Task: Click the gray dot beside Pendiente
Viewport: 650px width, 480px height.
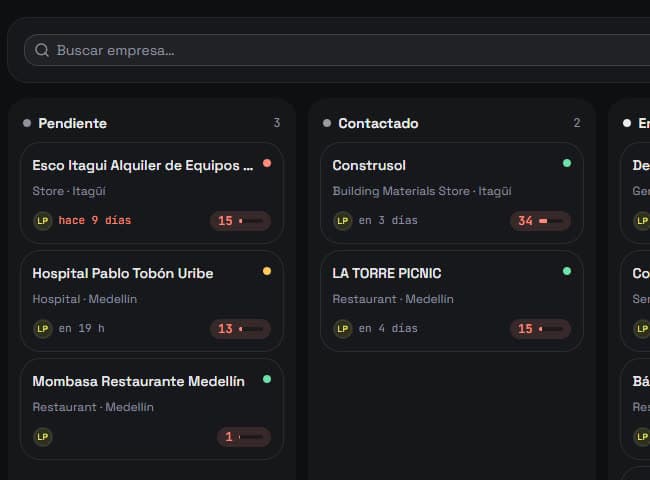Action: (x=27, y=123)
